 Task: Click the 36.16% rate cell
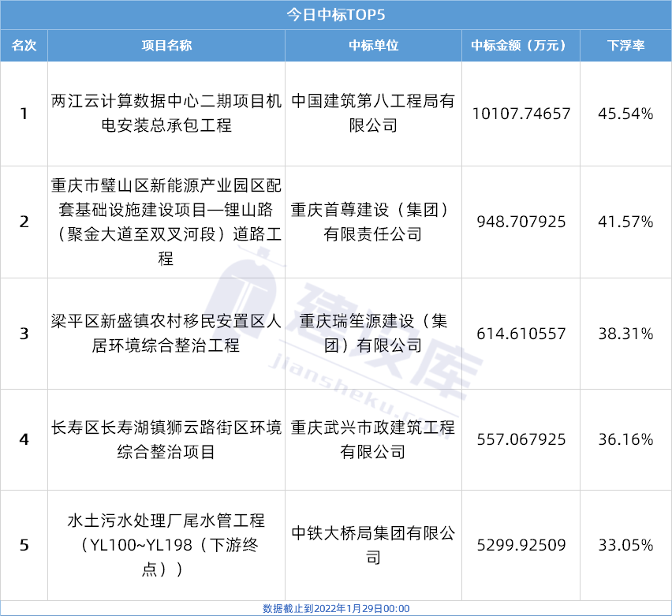click(x=625, y=439)
